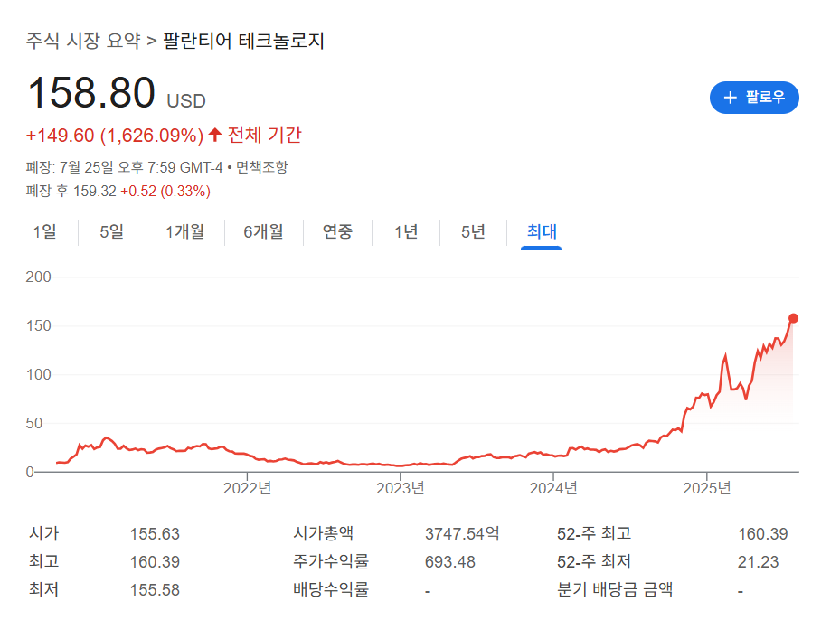
Task: Click the 분기 배당금 금액 label
Action: coord(615,589)
